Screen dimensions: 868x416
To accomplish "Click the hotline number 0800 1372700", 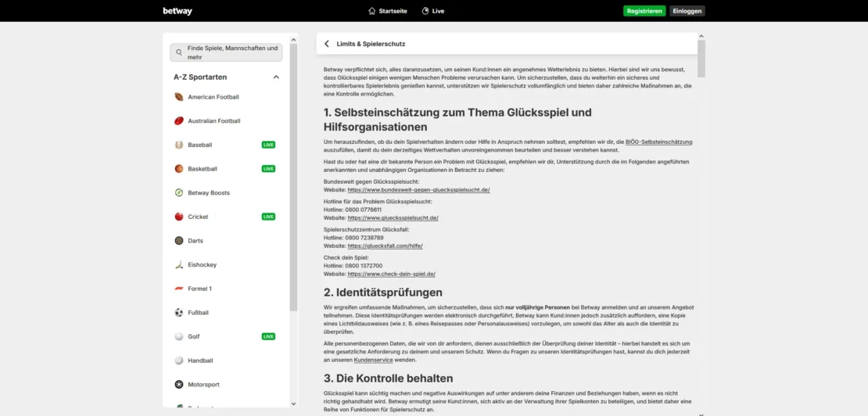I will point(364,266).
